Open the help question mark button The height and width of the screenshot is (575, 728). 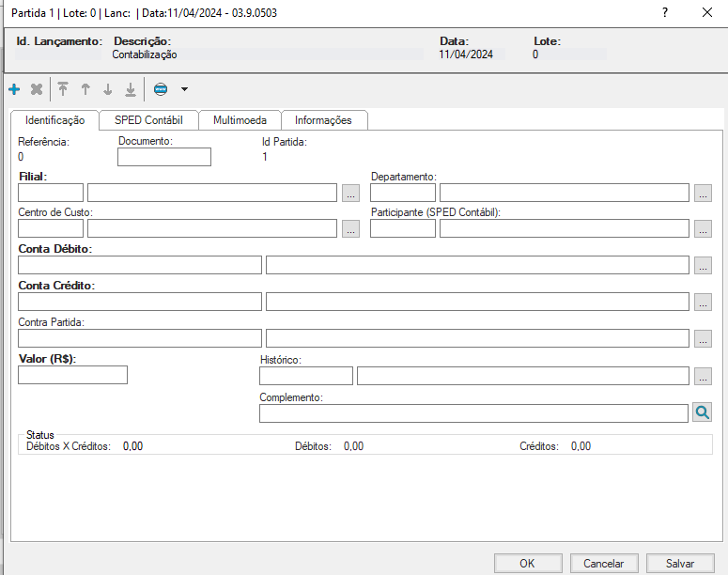pos(665,13)
